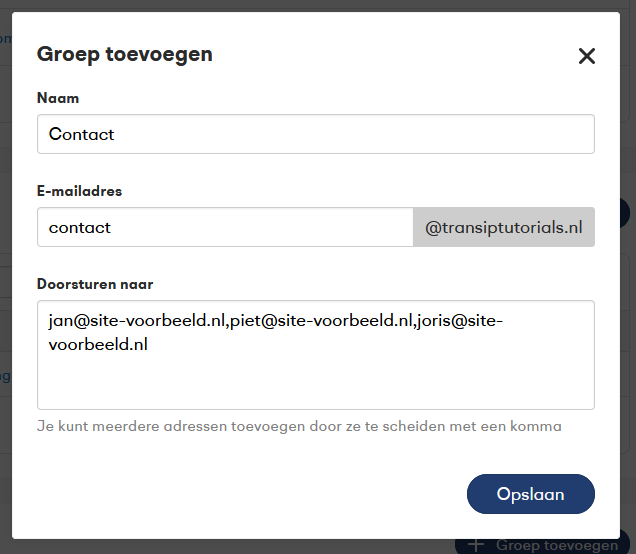Click the Naam label
Viewport: 636px width, 554px height.
(x=58, y=98)
